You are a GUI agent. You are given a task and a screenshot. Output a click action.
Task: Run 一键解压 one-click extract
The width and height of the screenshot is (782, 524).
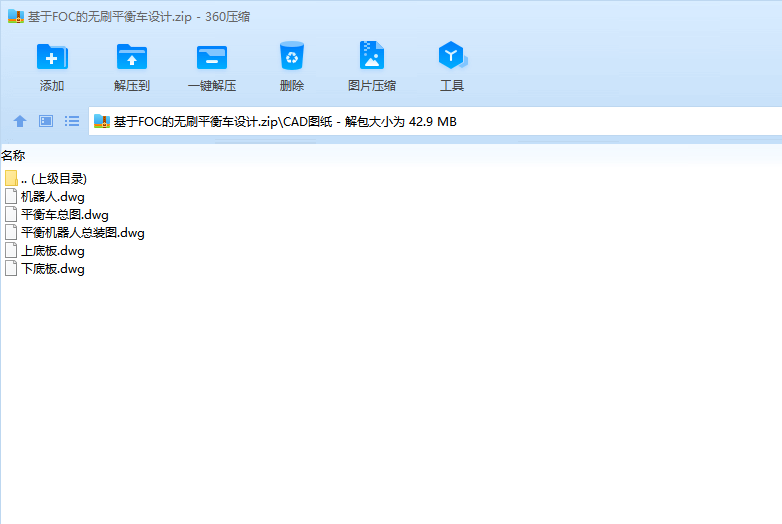click(212, 57)
